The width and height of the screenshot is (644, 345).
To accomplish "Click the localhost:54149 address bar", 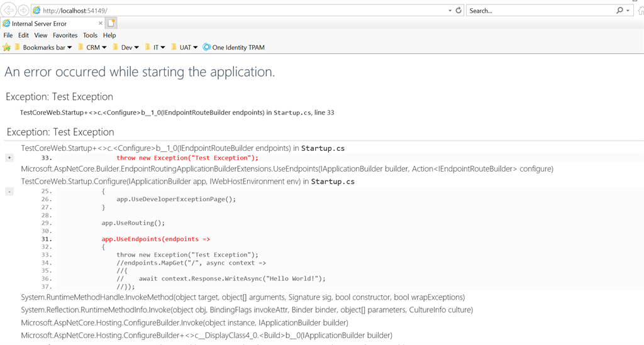I will pos(242,11).
